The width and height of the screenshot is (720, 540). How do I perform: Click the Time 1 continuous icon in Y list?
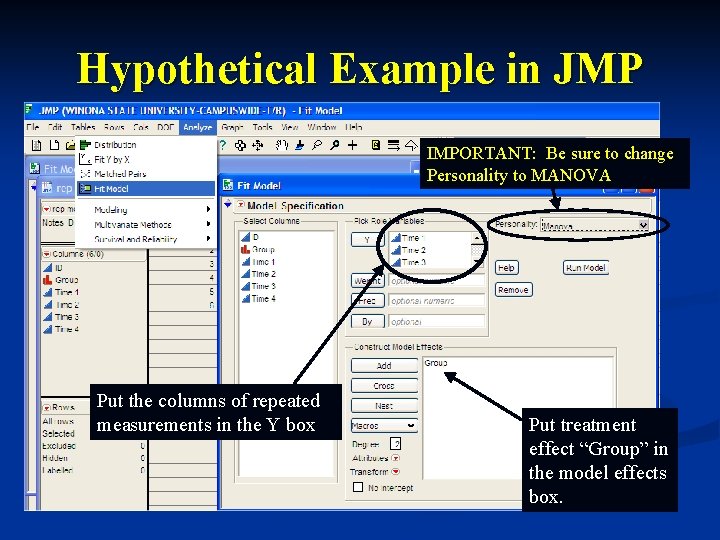(x=395, y=238)
